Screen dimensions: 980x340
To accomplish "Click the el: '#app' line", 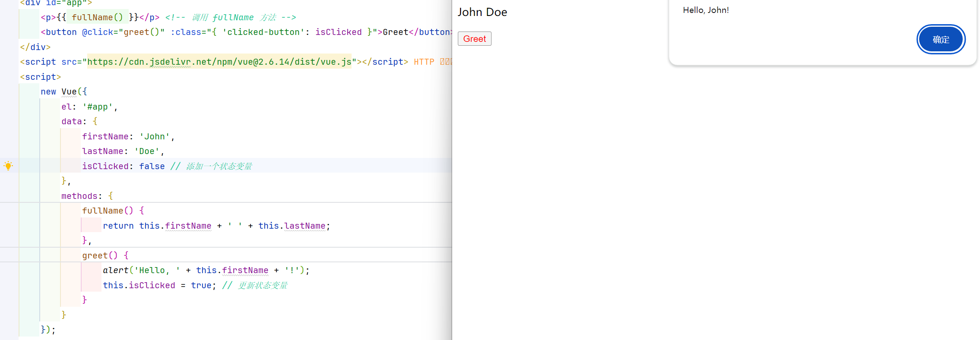I will (x=89, y=107).
